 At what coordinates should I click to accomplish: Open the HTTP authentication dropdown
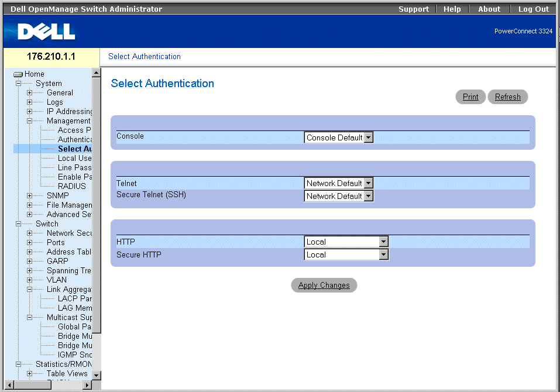(346, 242)
